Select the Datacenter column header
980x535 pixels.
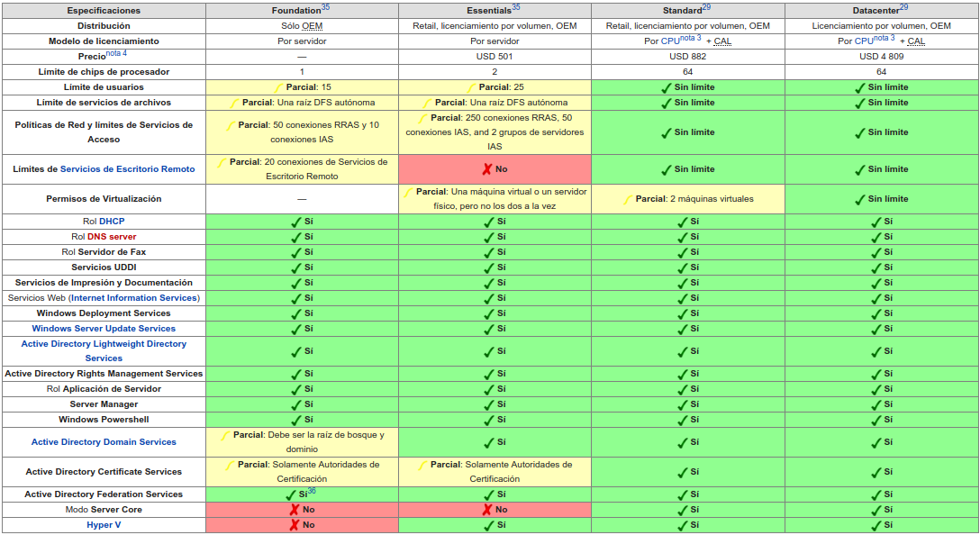pos(881,11)
